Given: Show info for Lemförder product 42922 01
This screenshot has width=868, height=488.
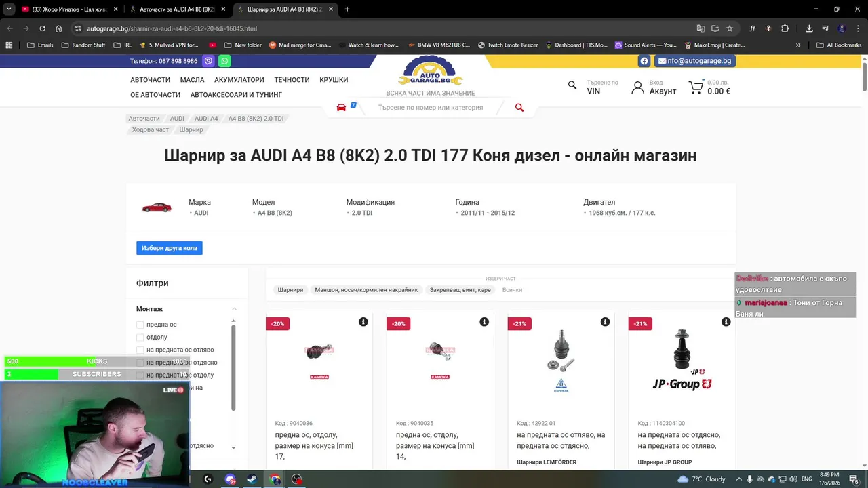Looking at the screenshot, I should [x=605, y=322].
